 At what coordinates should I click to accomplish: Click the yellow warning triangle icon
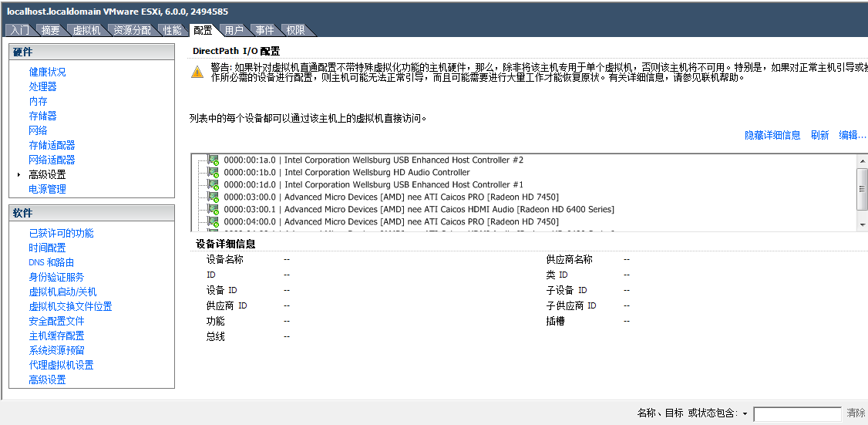197,72
